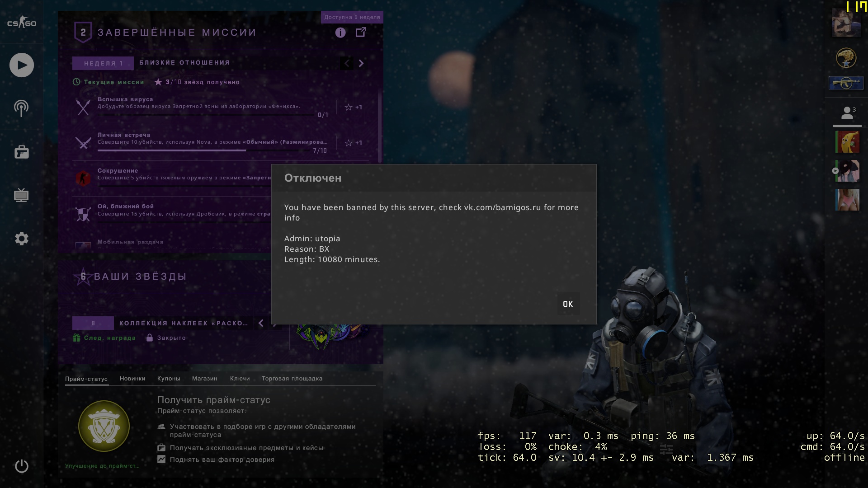Click the OK button in the dialog
Screen dimensions: 868x488
tap(568, 304)
